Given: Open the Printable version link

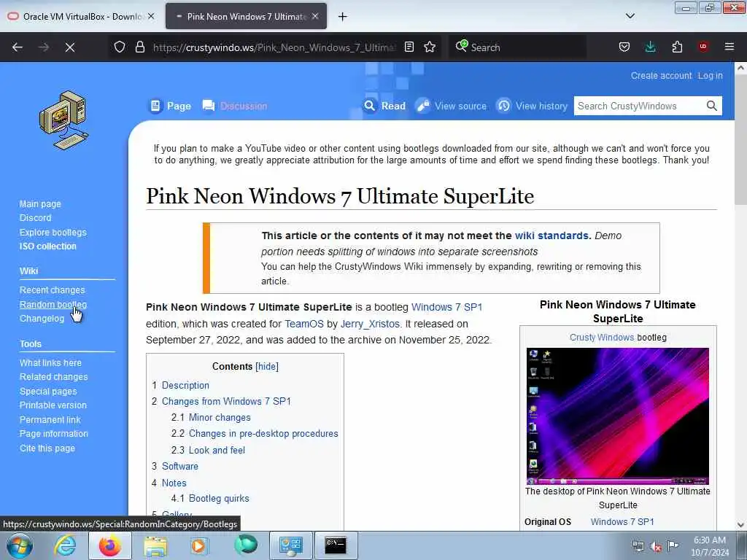Looking at the screenshot, I should (53, 405).
